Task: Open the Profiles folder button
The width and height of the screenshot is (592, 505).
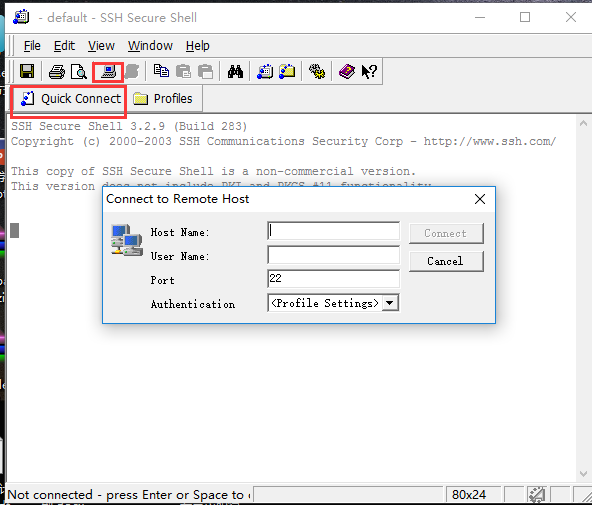Action: (163, 99)
